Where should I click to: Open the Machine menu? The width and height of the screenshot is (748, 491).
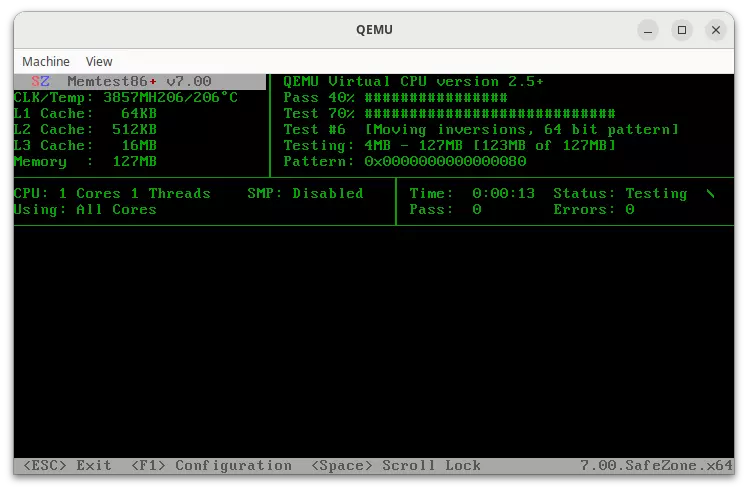[46, 61]
